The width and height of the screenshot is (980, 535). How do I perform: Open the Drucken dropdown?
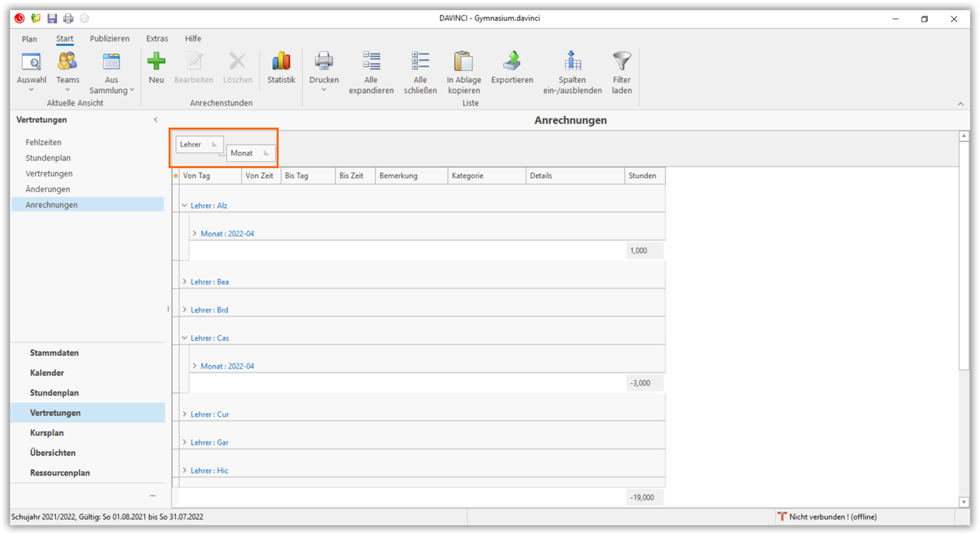(324, 90)
